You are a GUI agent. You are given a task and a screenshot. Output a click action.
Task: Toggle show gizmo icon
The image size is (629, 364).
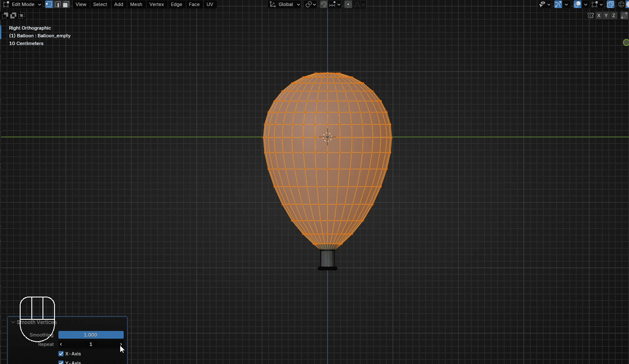tap(558, 4)
